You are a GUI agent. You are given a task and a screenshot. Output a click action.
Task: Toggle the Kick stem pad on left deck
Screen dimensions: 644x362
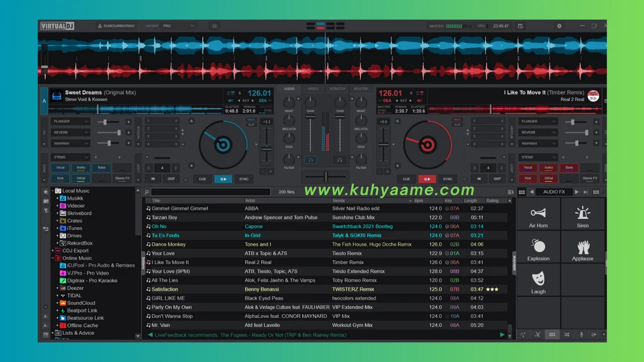click(x=60, y=178)
